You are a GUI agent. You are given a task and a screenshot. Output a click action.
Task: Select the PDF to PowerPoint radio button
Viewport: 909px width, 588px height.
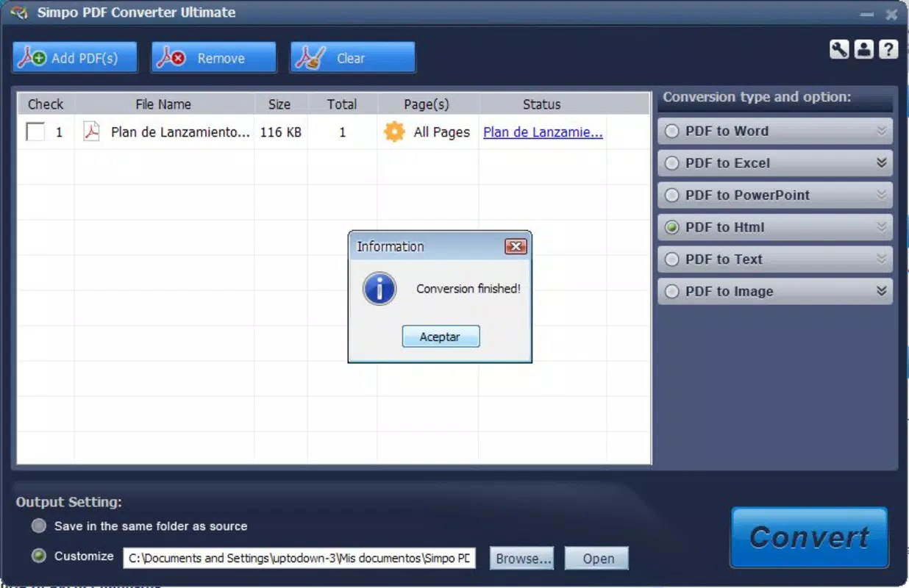point(671,196)
